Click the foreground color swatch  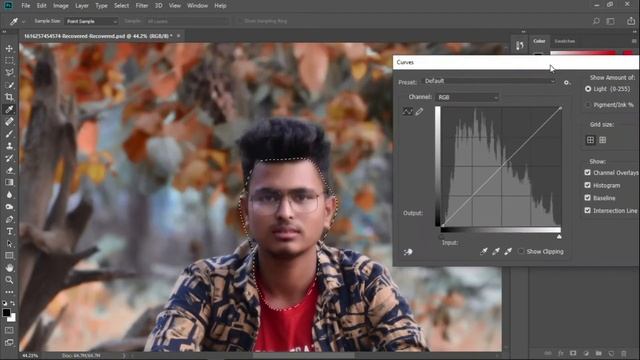(6, 313)
